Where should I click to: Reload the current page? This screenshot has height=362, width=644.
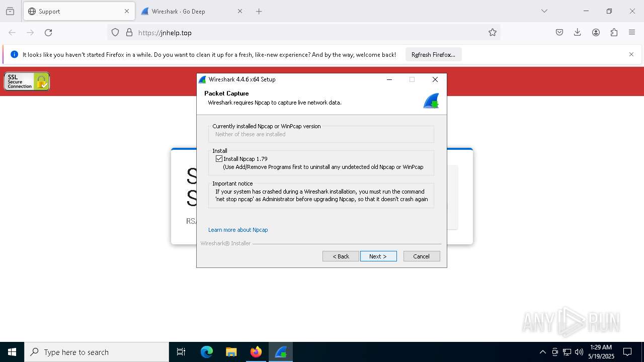pyautogui.click(x=48, y=33)
